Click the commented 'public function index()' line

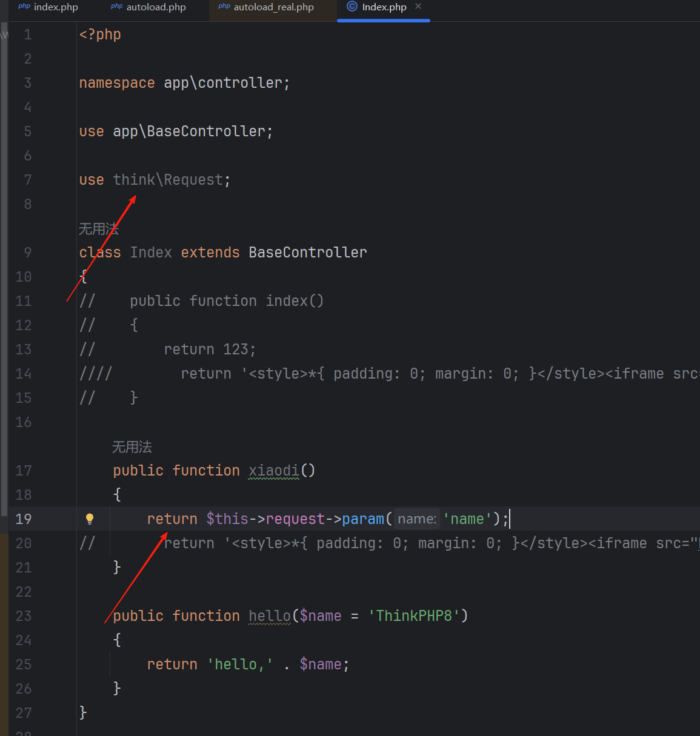227,301
